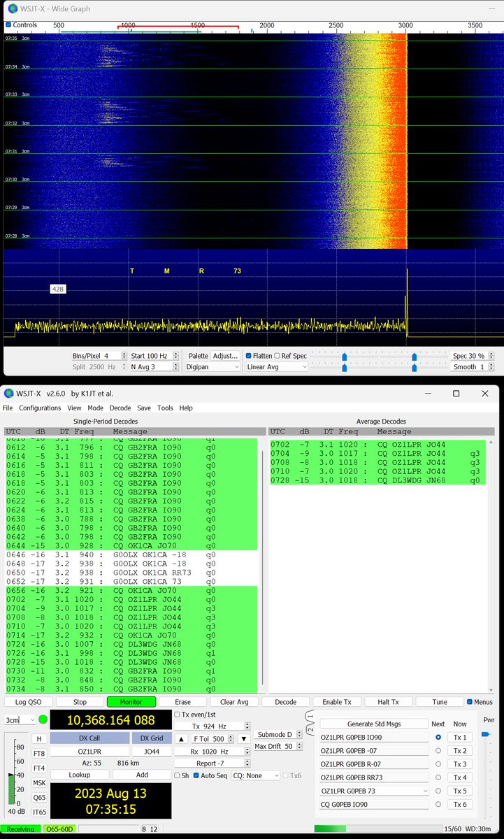Click the WSJT-X Wide Graph title icon
The height and width of the screenshot is (839, 504).
pos(12,8)
